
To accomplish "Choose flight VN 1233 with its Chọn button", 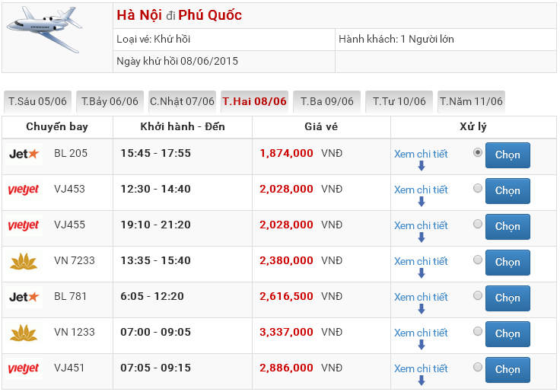I will click(508, 333).
